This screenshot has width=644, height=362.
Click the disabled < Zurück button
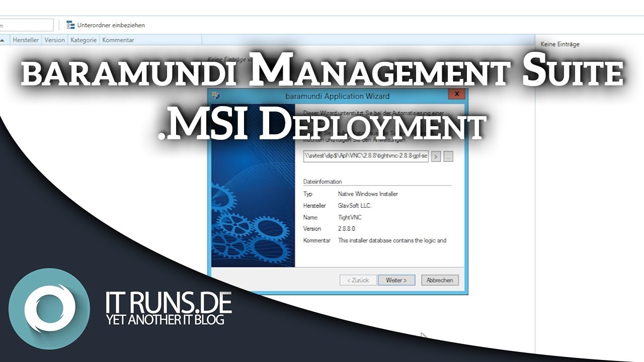click(358, 280)
